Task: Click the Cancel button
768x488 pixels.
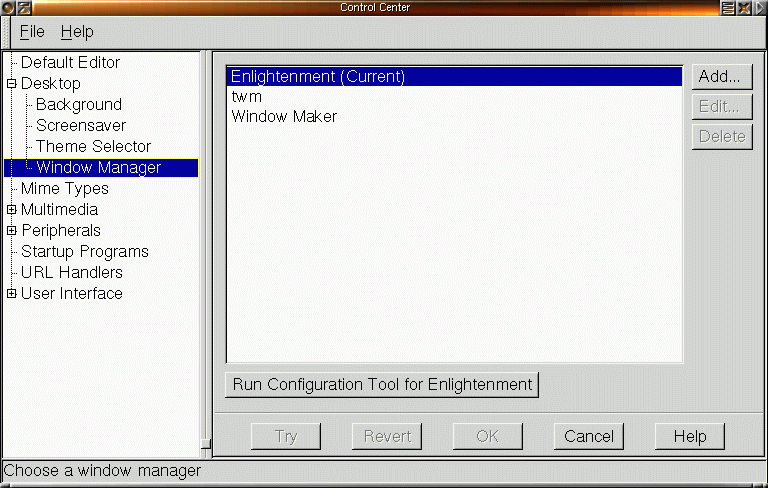Action: click(x=589, y=436)
